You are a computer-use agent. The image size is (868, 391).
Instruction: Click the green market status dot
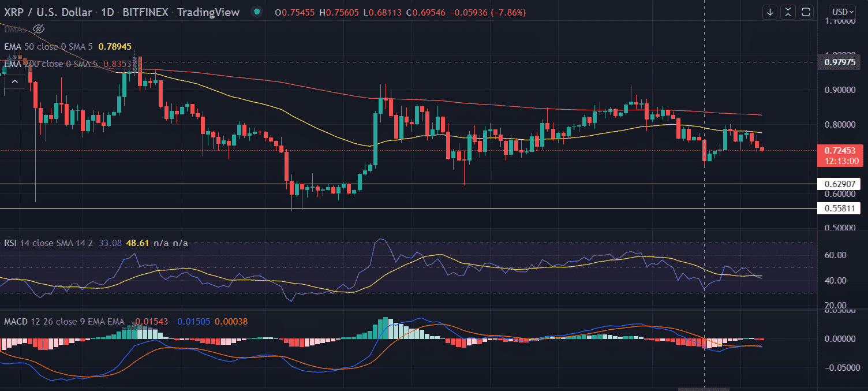point(256,12)
